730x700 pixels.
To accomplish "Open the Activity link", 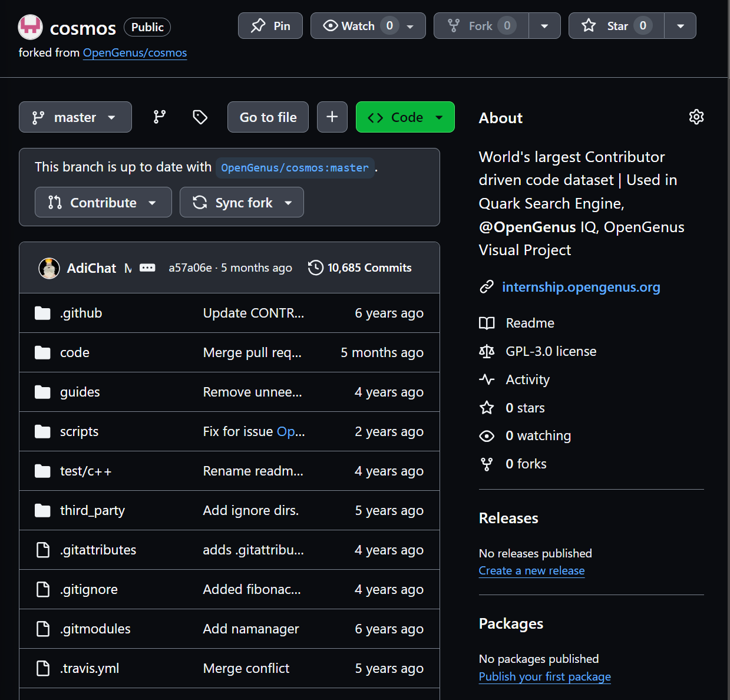I will pyautogui.click(x=527, y=379).
